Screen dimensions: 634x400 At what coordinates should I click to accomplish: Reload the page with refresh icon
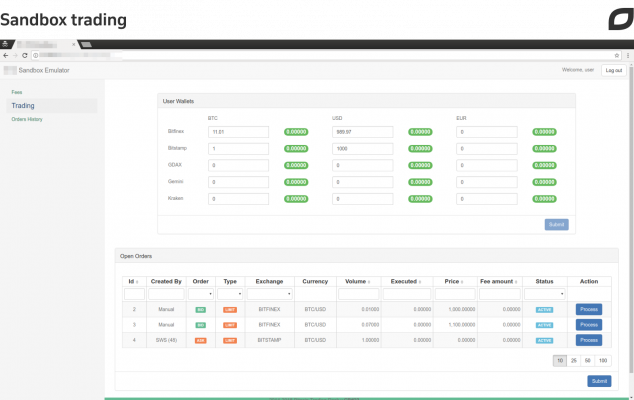pos(25,55)
